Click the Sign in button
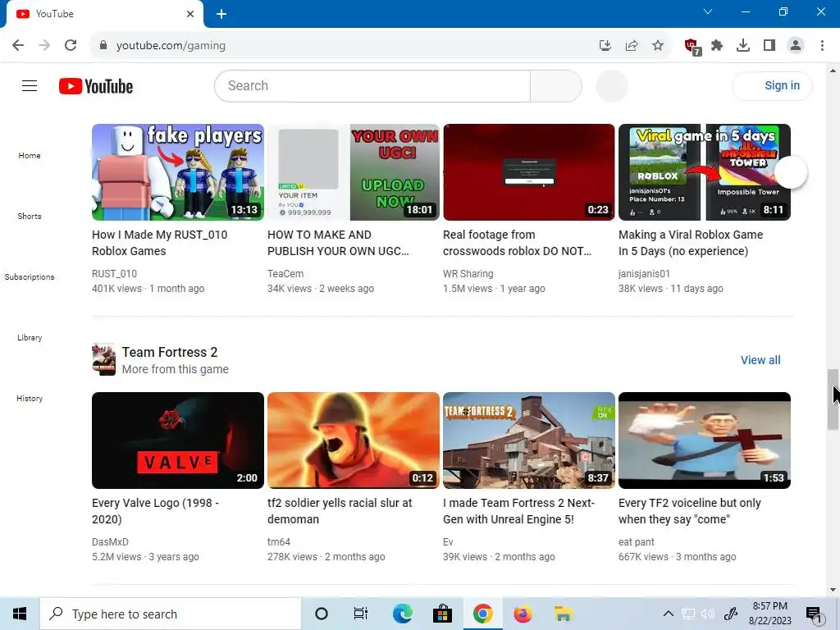This screenshot has width=840, height=630. [772, 85]
